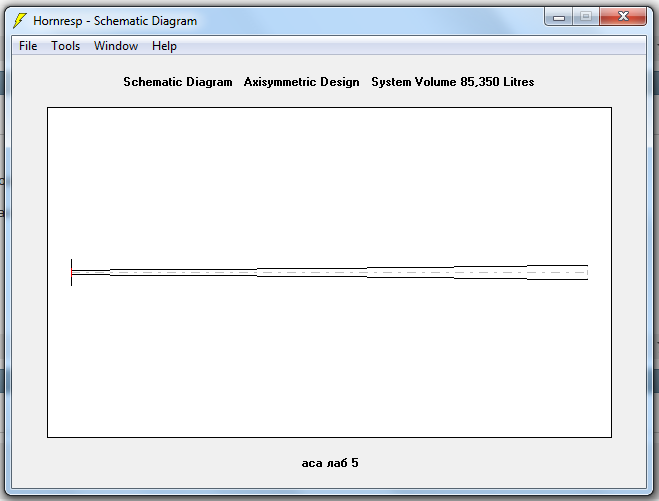
Task: Click the red driver marker in schematic
Action: (x=72, y=272)
